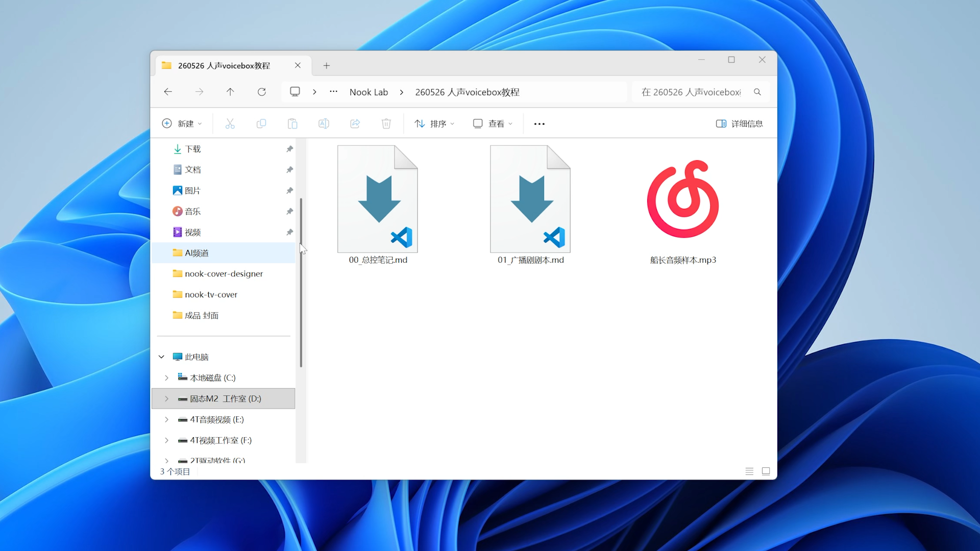Click 260526 人声voicebox教程 in address bar

(467, 92)
